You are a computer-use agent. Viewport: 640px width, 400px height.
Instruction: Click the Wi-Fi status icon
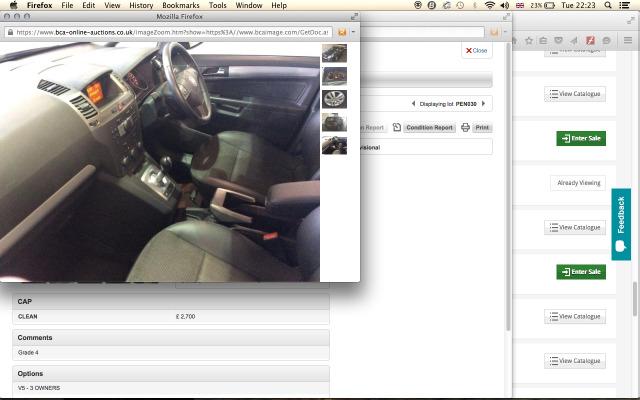[x=490, y=5]
